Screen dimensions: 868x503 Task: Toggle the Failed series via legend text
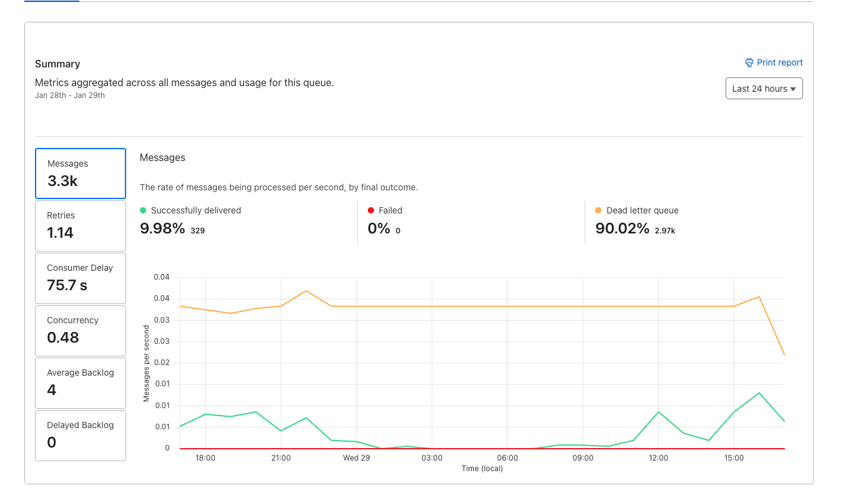[390, 210]
